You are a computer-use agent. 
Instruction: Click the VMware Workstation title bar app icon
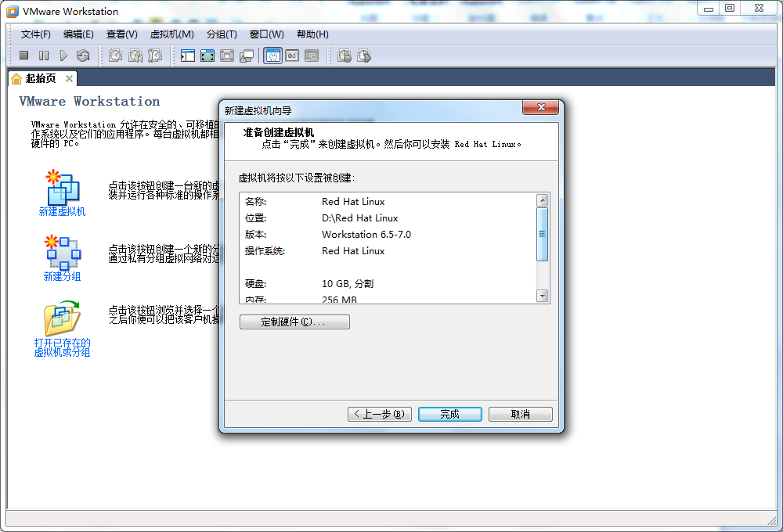point(12,12)
